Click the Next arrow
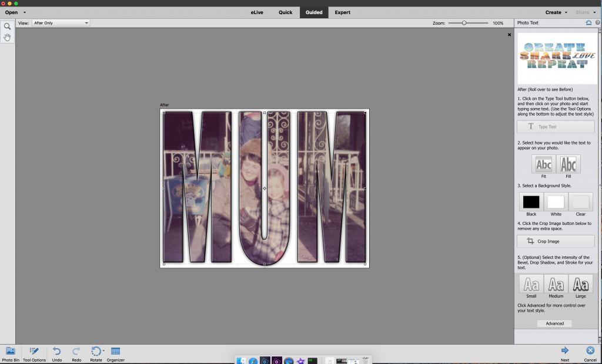Viewport: 602px width, 364px height. (565, 354)
